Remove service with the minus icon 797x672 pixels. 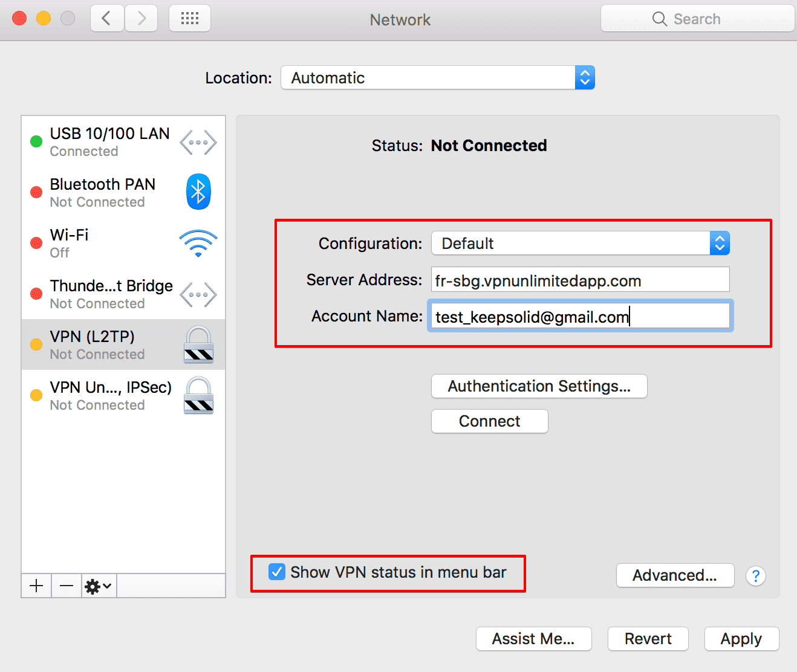(x=67, y=586)
